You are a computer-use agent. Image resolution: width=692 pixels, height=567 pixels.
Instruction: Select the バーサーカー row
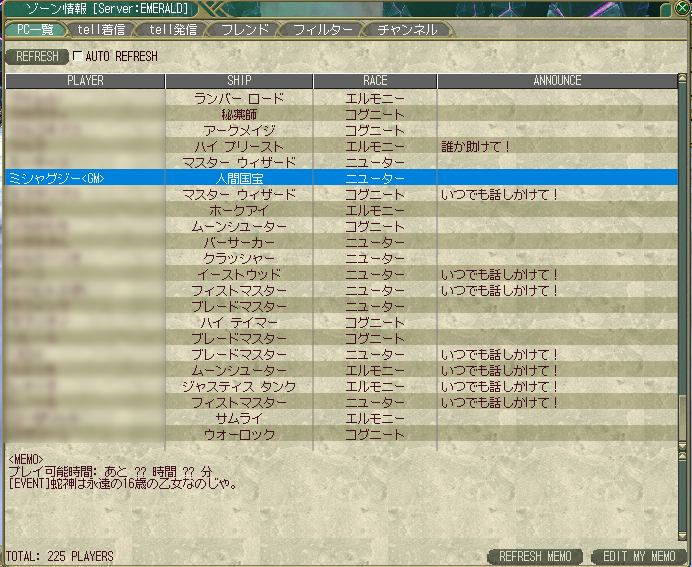[x=342, y=242]
